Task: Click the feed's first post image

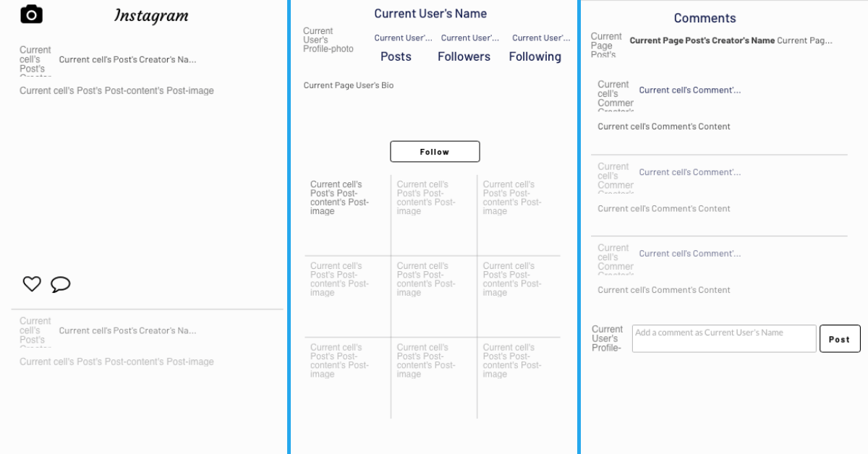Action: [x=117, y=90]
